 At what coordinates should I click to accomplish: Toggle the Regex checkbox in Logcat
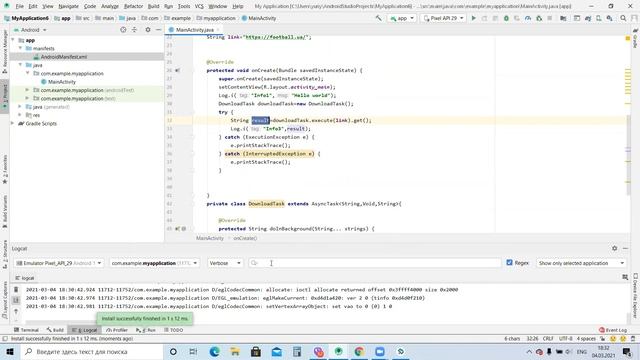(509, 263)
